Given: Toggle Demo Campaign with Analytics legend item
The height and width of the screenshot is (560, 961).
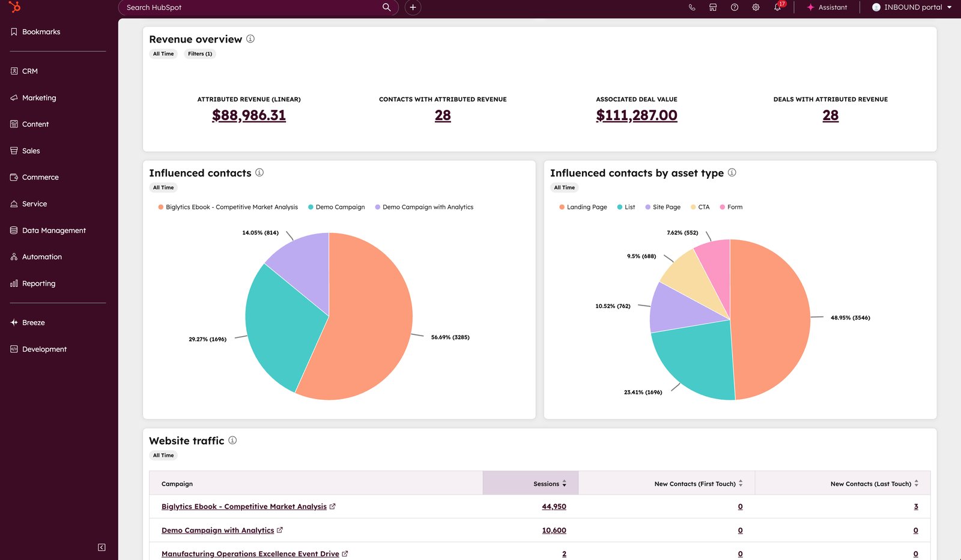Looking at the screenshot, I should pyautogui.click(x=424, y=207).
